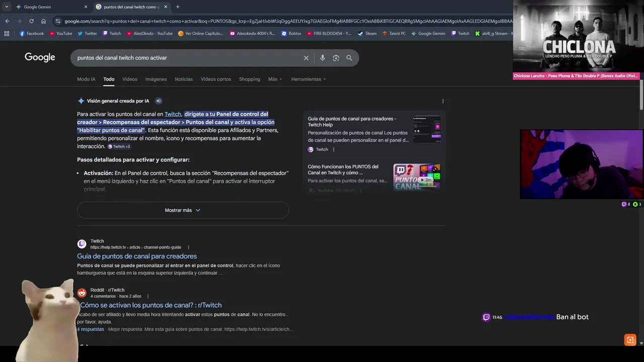Search by image with Google Lens
The width and height of the screenshot is (644, 362).
336,58
